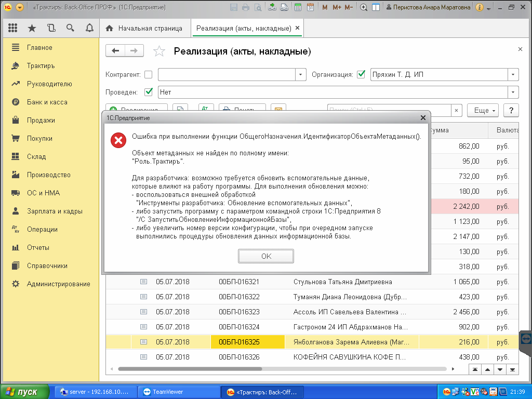Expand the Контрагент dropdown list

click(301, 74)
